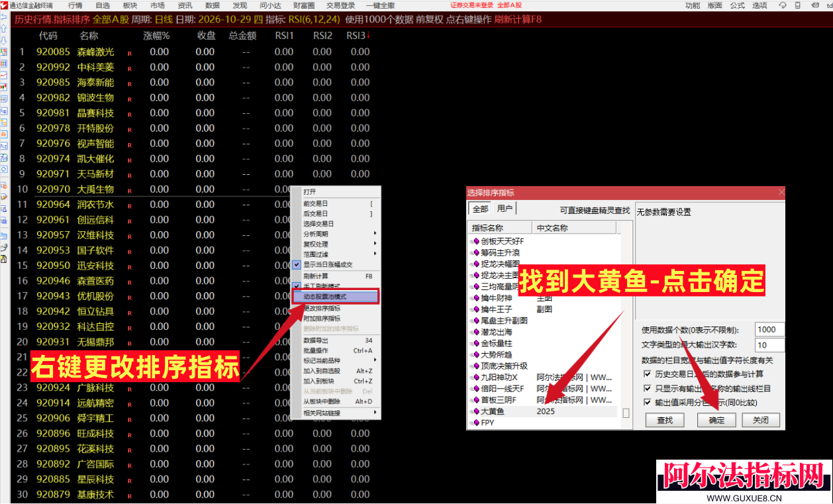833x504 pixels.
Task: Click the indicator list scrollbar thumb
Action: point(626,413)
